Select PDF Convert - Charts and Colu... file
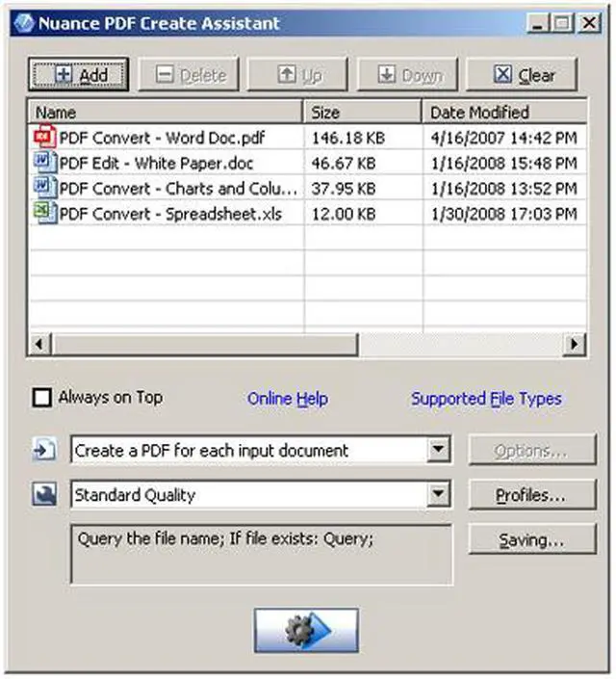 (178, 189)
